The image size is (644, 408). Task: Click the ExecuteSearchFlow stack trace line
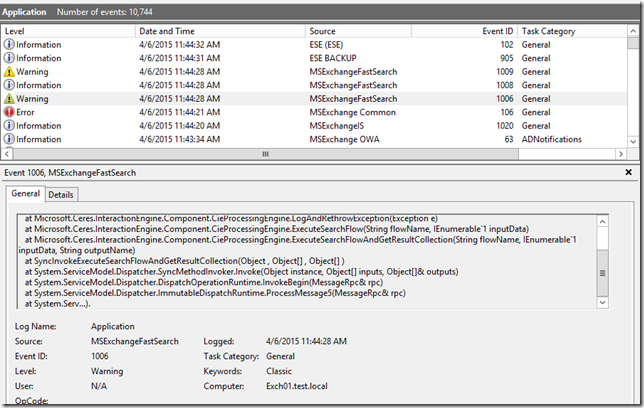(277, 229)
